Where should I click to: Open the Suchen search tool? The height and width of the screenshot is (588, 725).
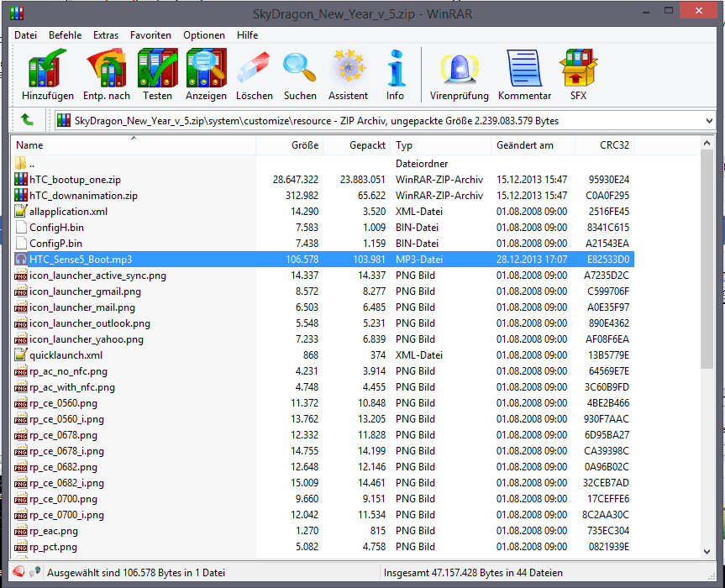pyautogui.click(x=300, y=75)
